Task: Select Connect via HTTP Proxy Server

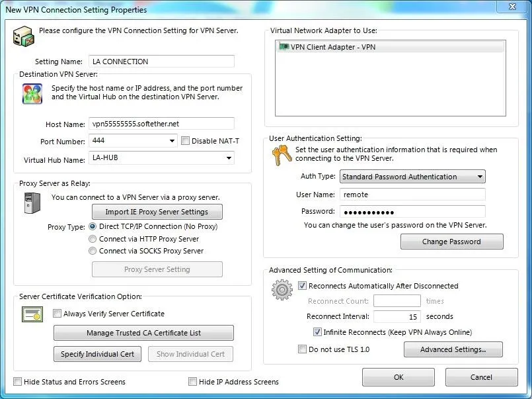Action: click(x=93, y=239)
